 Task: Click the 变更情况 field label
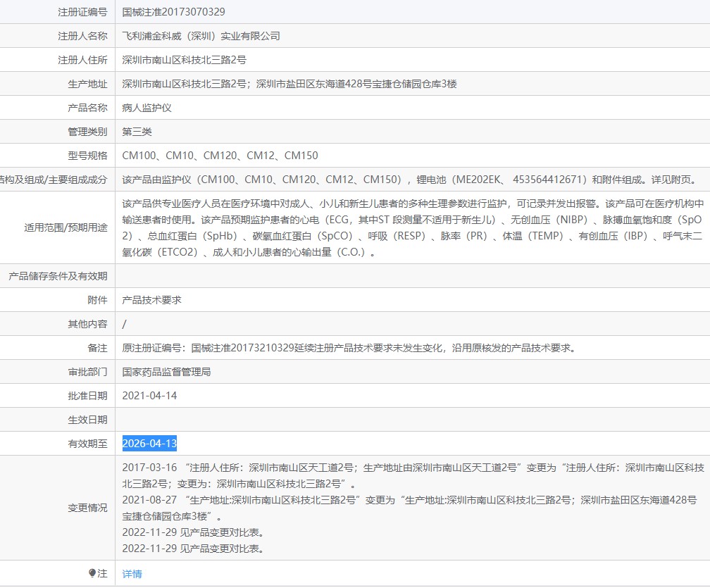87,508
